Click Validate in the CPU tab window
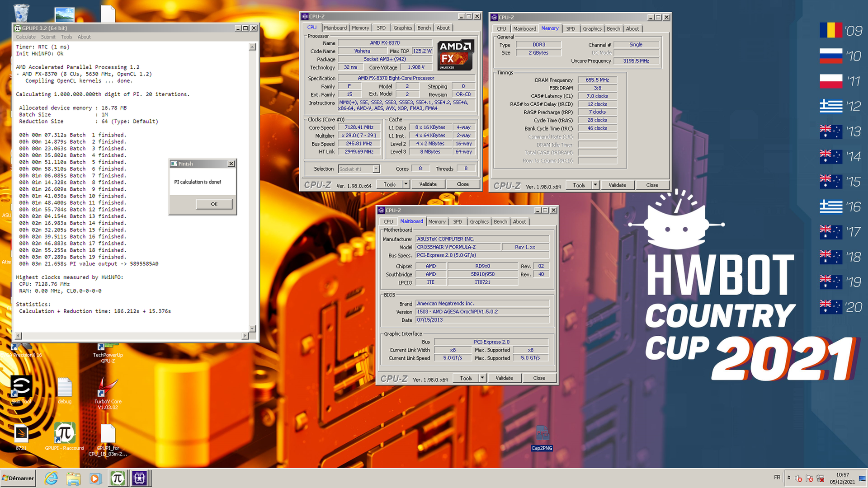 coord(428,184)
